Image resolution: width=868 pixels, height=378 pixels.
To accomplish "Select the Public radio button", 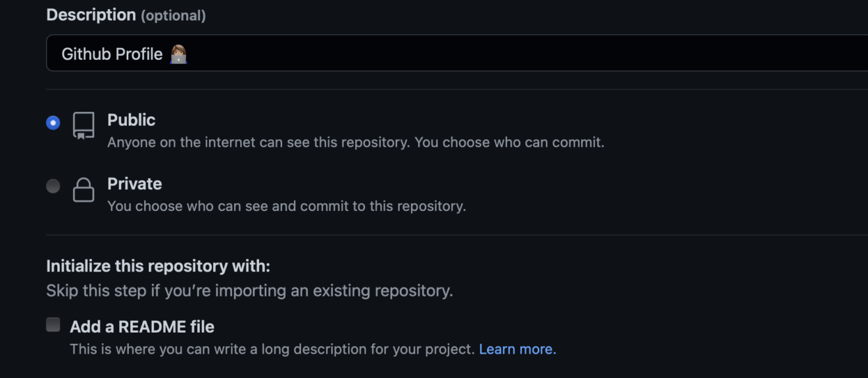I will [x=53, y=123].
